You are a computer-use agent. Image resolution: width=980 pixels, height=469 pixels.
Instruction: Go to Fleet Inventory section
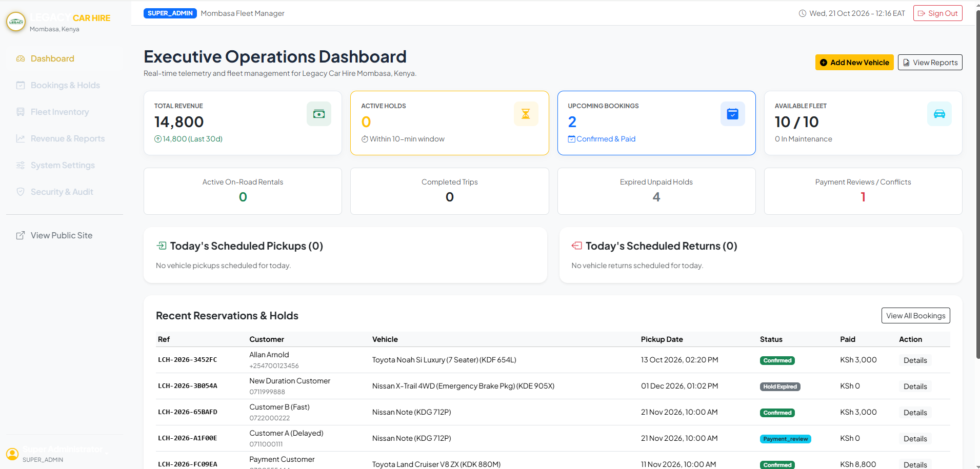(65, 112)
